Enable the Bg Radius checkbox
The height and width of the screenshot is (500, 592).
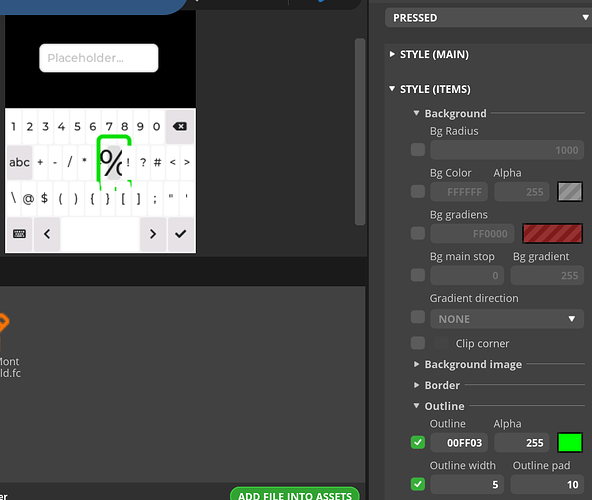pos(418,150)
